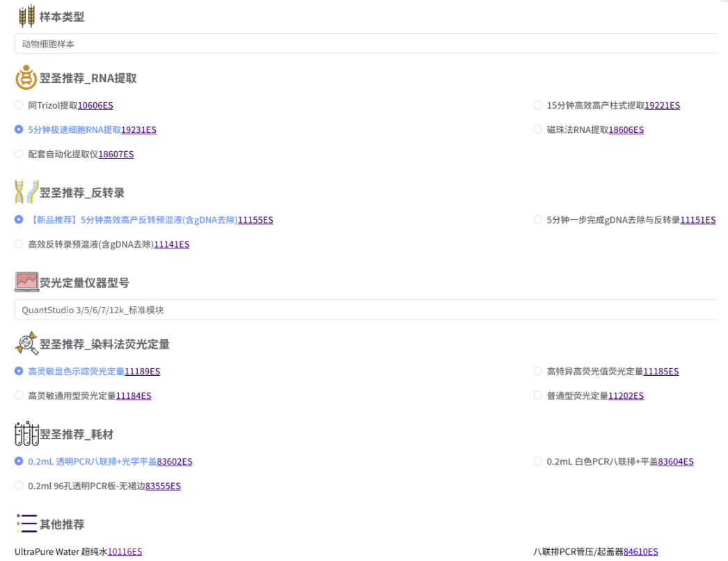
Task: Click the 其他推荐 heading text
Action: (62, 524)
